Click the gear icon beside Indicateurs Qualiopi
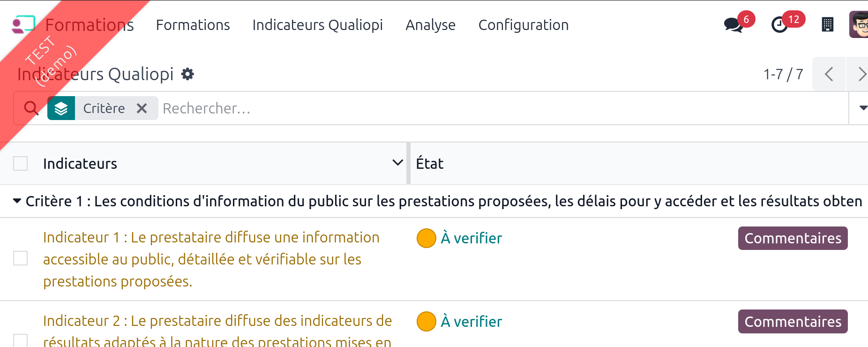The width and height of the screenshot is (868, 347). pyautogui.click(x=187, y=74)
